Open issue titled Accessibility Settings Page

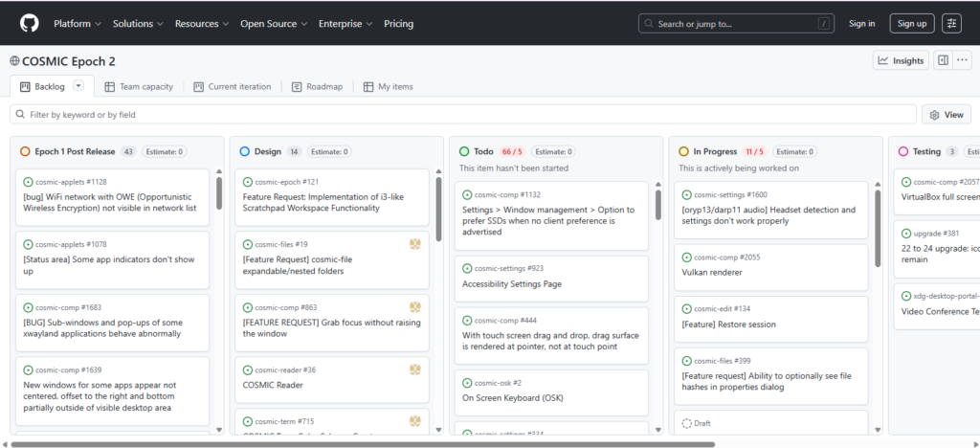coord(512,283)
